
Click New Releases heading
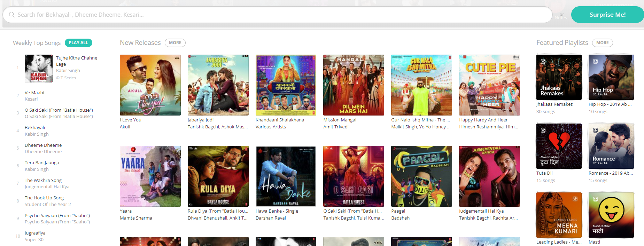click(140, 42)
